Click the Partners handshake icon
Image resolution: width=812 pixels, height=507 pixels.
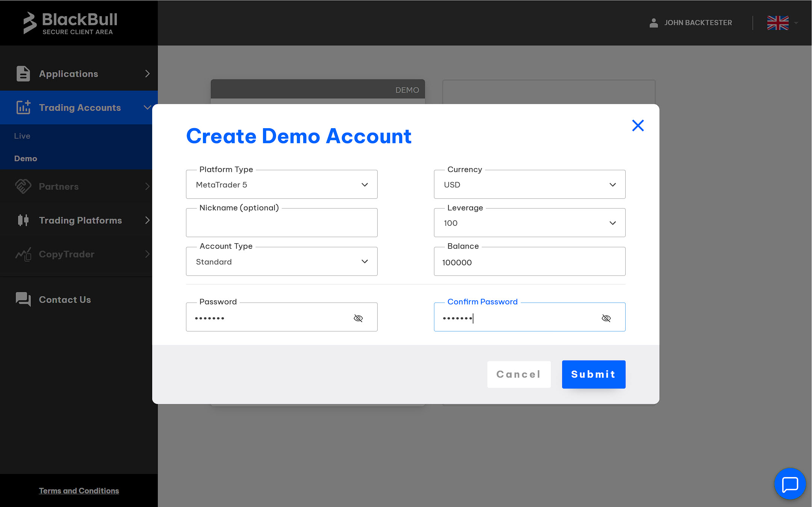(23, 186)
